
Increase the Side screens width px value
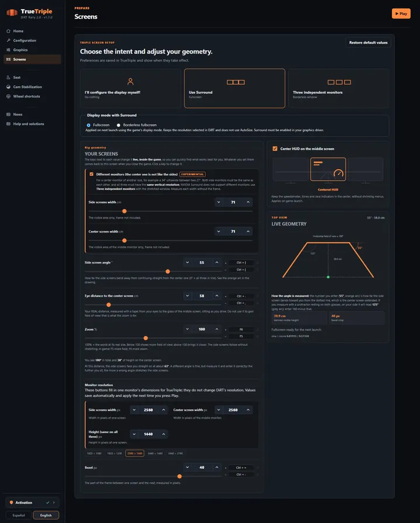coord(163,410)
